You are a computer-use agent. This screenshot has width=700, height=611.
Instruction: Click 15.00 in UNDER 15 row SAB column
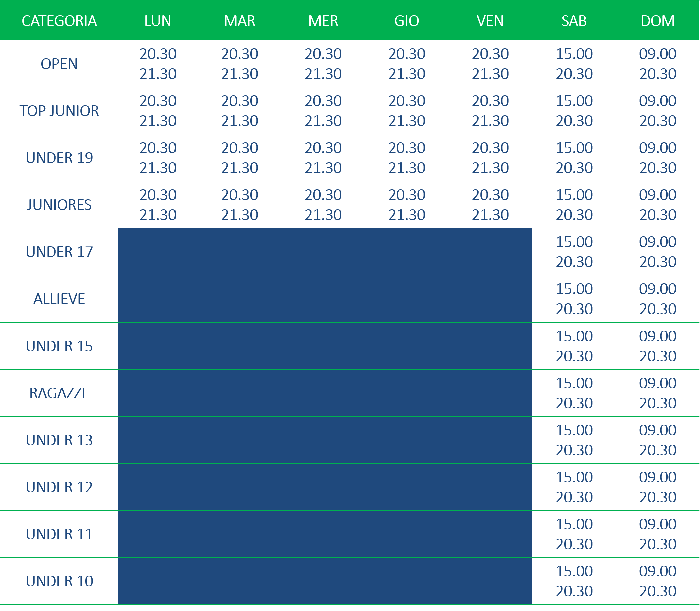coord(574,336)
